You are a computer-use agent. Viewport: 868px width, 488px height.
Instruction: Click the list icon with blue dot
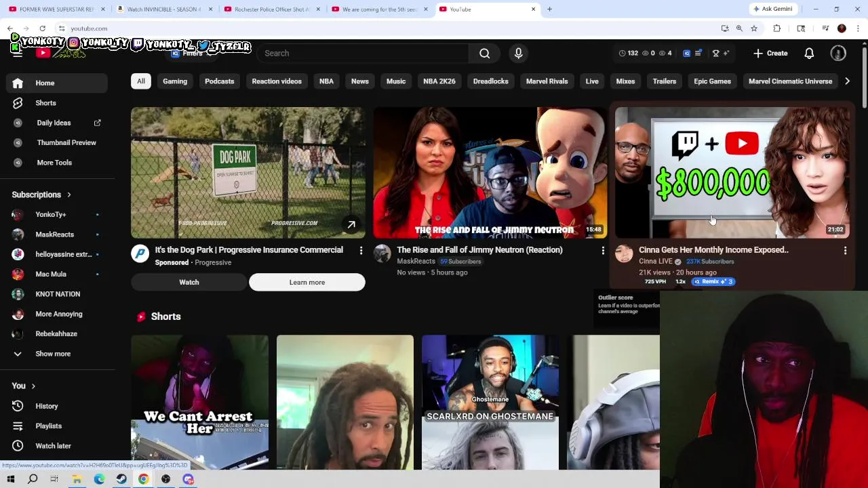coord(698,53)
